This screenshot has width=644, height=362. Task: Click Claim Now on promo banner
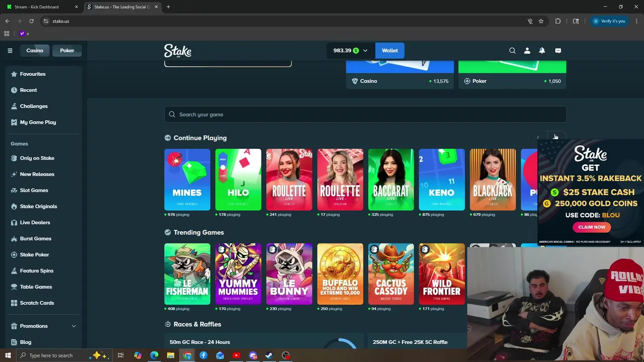point(592,227)
